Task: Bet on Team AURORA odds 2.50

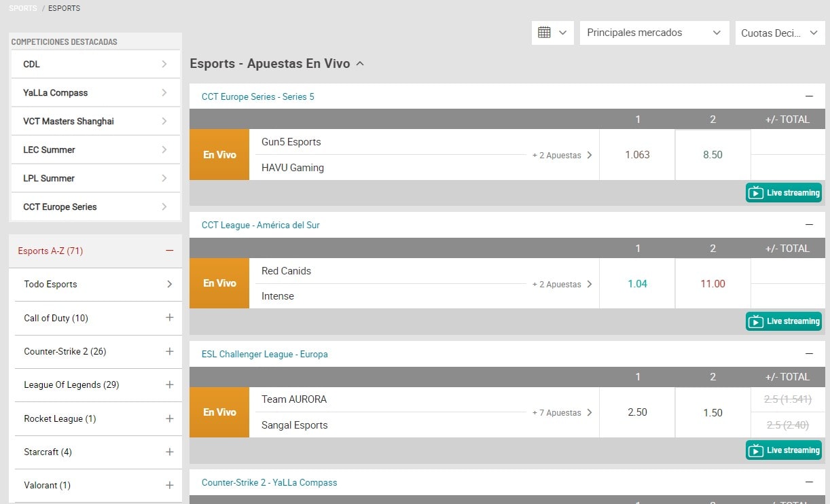Action: pyautogui.click(x=637, y=412)
